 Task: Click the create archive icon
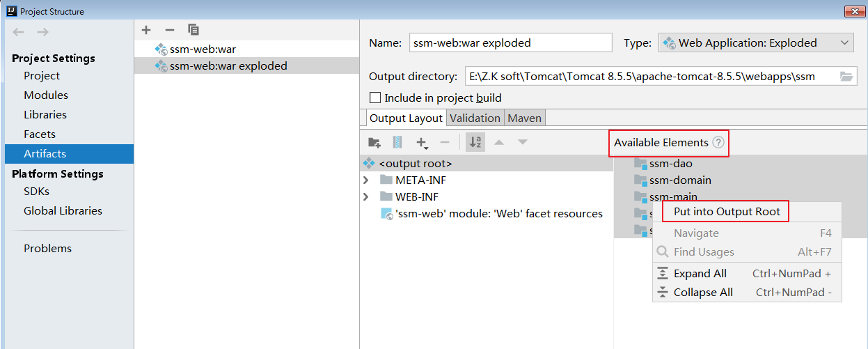point(397,143)
